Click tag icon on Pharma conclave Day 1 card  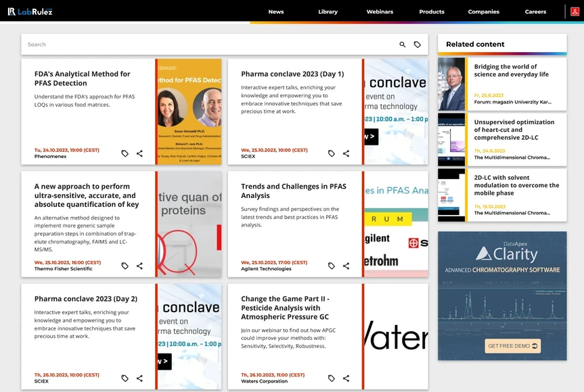tap(332, 153)
